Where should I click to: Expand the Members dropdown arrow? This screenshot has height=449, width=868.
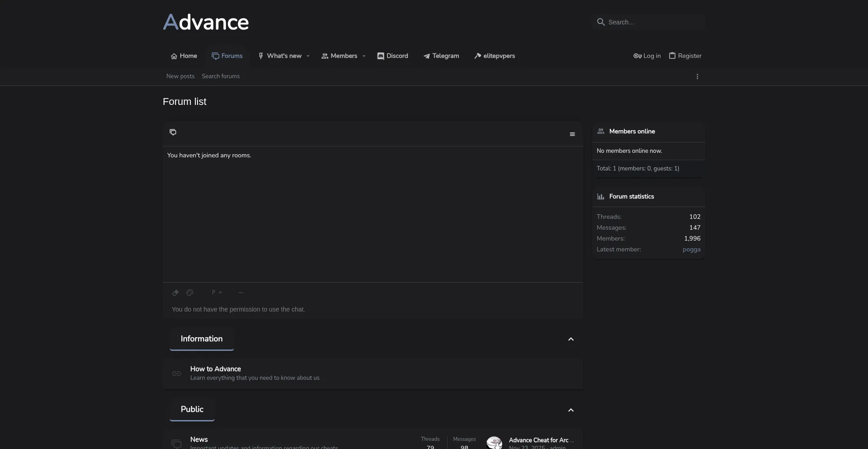point(364,56)
